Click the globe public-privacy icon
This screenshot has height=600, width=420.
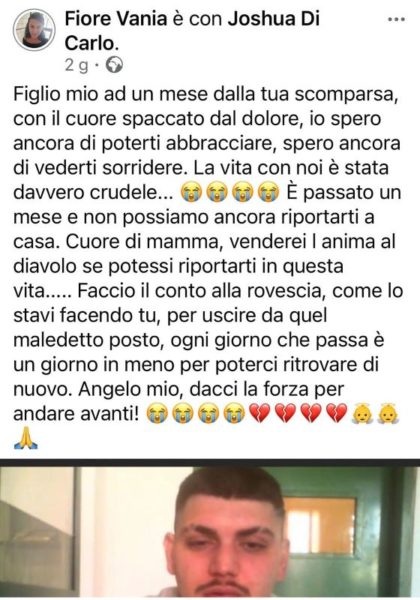114,65
